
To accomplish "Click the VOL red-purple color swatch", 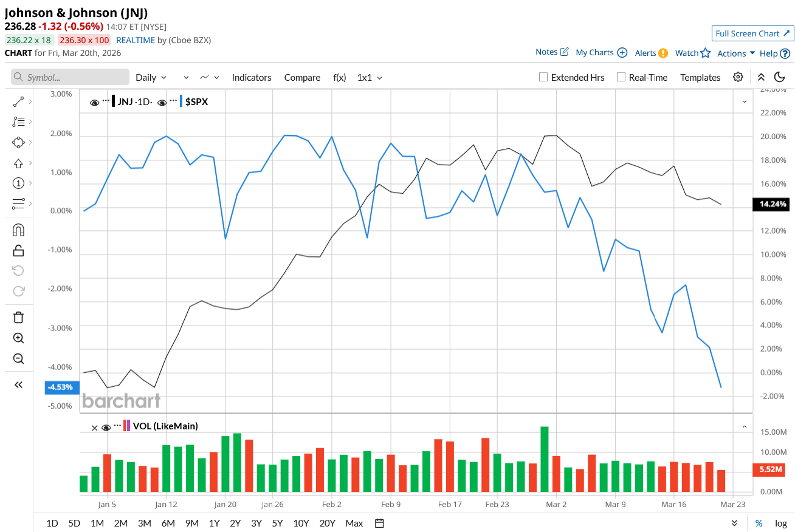I will pos(126,426).
